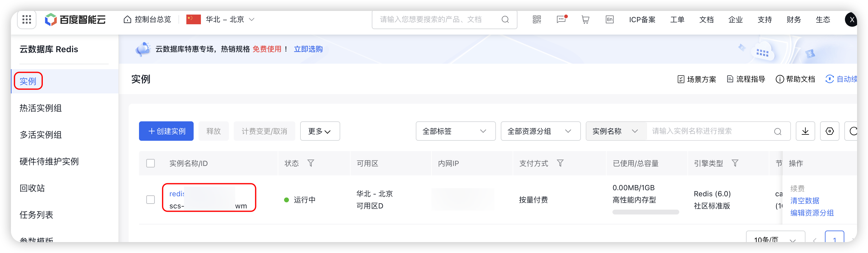Screen dimensions: 868x253
Task: Click the instance name search magnifier
Action: coord(778,131)
